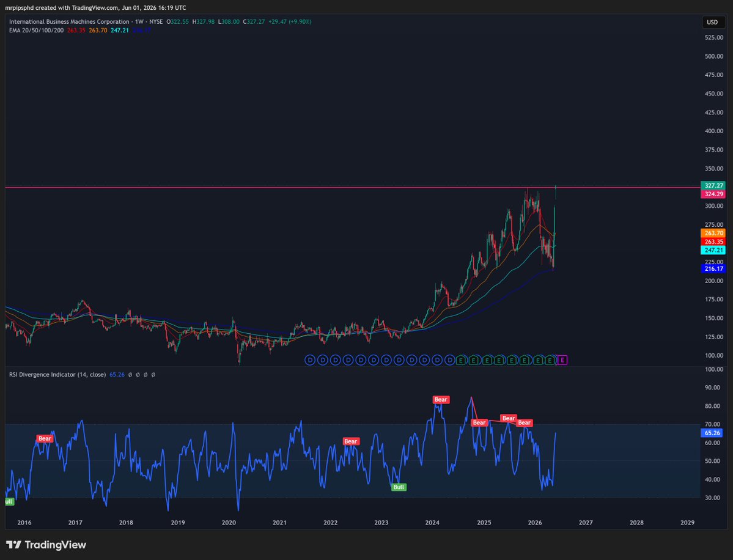Click the 2020 label on time axis
733x560 pixels.
(x=229, y=523)
